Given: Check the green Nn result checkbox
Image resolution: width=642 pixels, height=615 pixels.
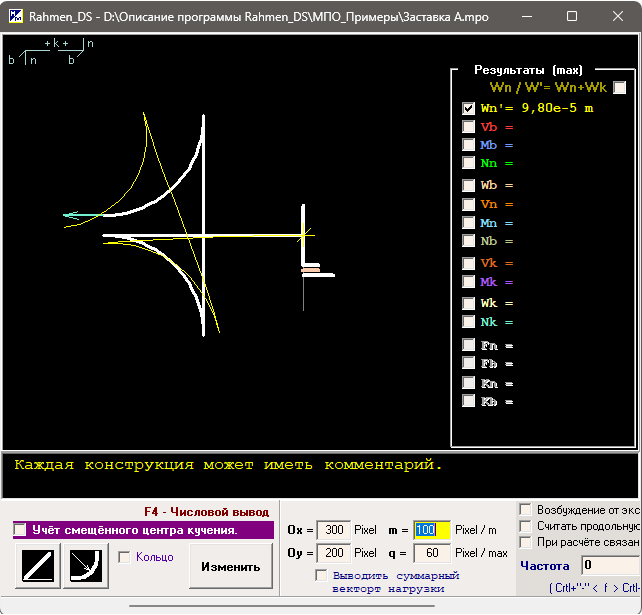Looking at the screenshot, I should 468,163.
